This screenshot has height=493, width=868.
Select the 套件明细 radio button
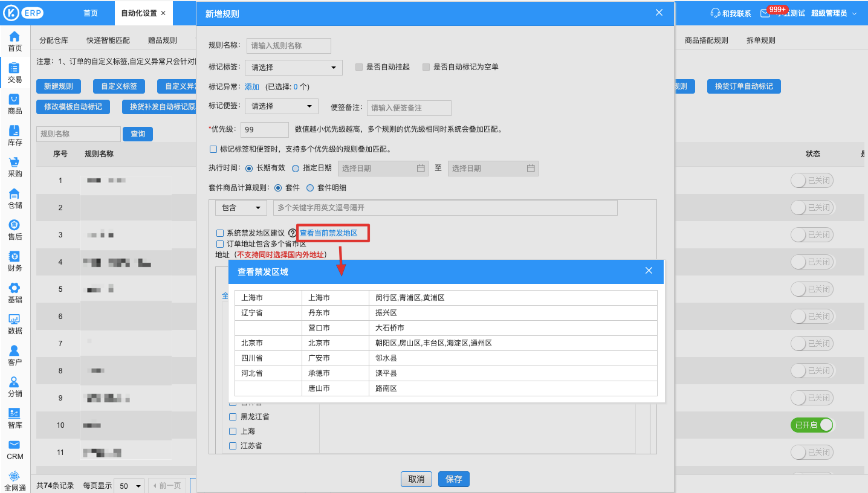tap(310, 188)
